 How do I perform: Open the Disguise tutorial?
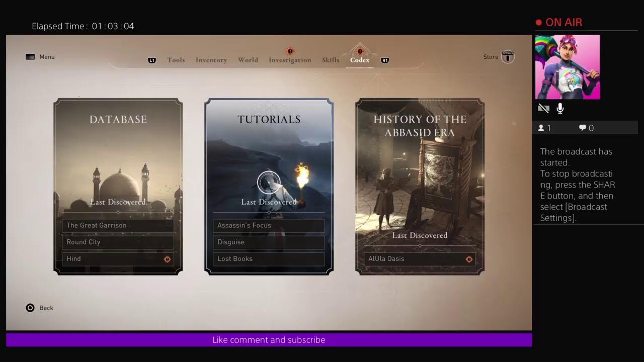click(x=269, y=242)
